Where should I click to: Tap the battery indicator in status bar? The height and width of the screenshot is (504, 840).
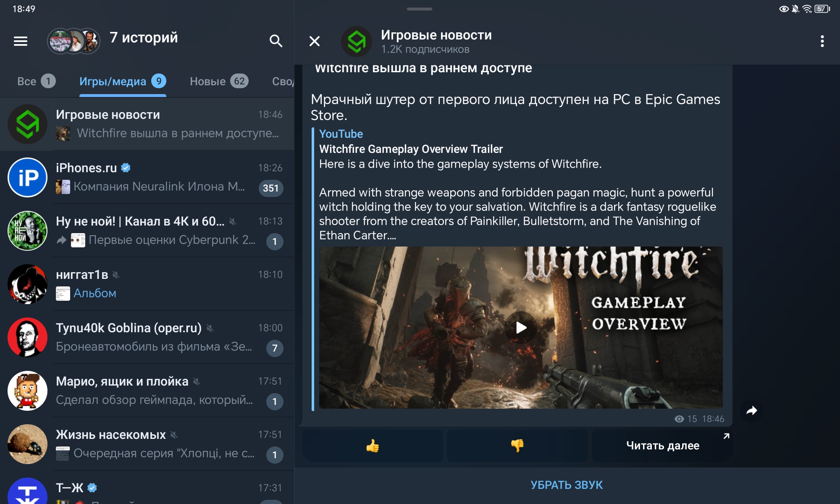click(822, 9)
